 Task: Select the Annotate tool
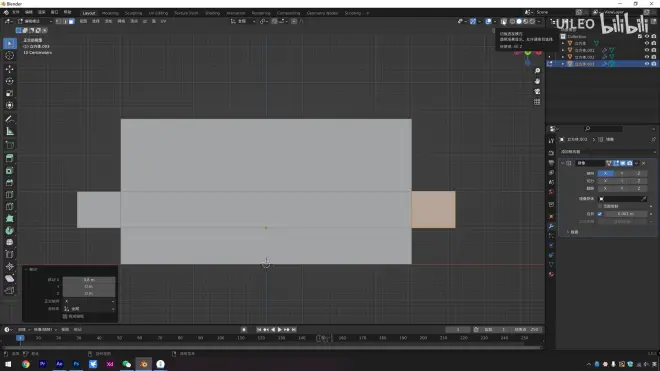coord(10,120)
